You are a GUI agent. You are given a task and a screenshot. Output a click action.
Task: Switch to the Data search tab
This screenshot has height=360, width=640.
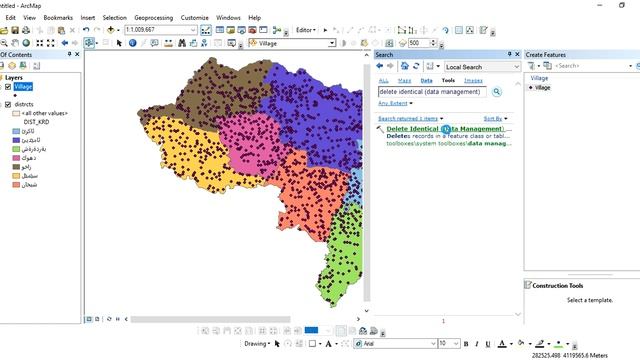(426, 80)
